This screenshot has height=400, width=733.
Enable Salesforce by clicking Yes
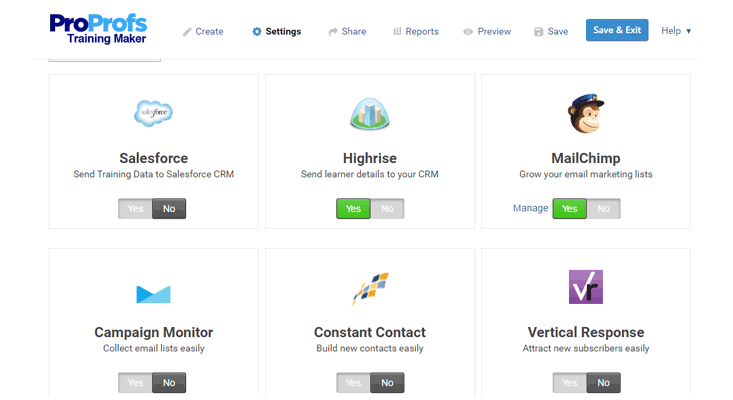point(135,209)
